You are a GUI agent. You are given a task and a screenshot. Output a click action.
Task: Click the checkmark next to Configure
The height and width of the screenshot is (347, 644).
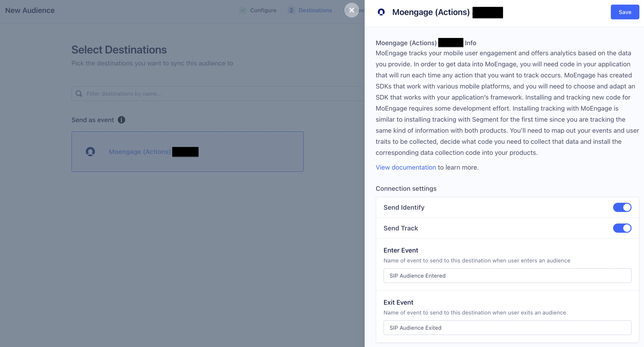click(x=242, y=10)
